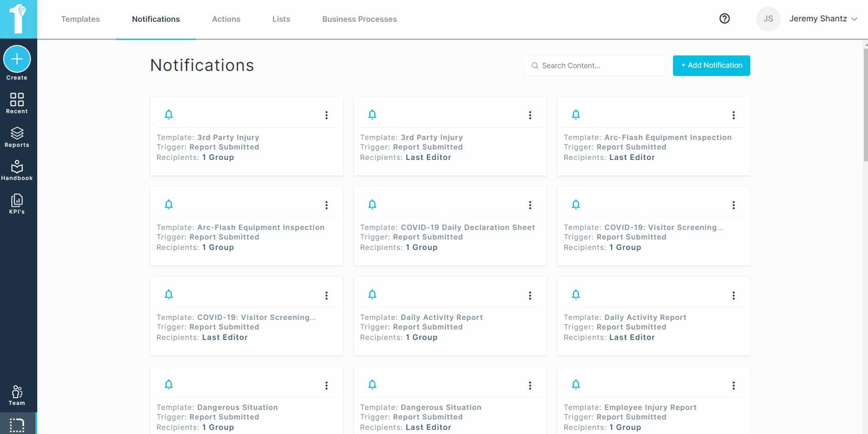Open options menu on 3rd Party Injury 1 Group card
The image size is (868, 434).
coord(326,115)
